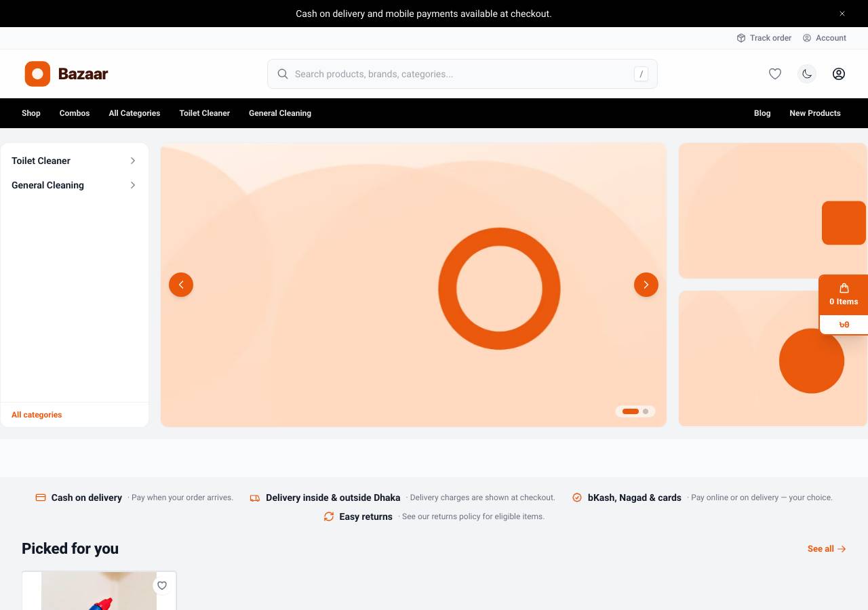Open the upper right promo banner
The width and height of the screenshot is (868, 610).
coord(773,211)
